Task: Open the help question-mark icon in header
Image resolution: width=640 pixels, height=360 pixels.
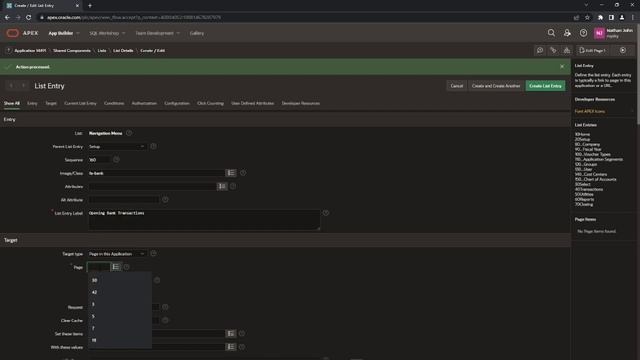Action: tap(583, 33)
